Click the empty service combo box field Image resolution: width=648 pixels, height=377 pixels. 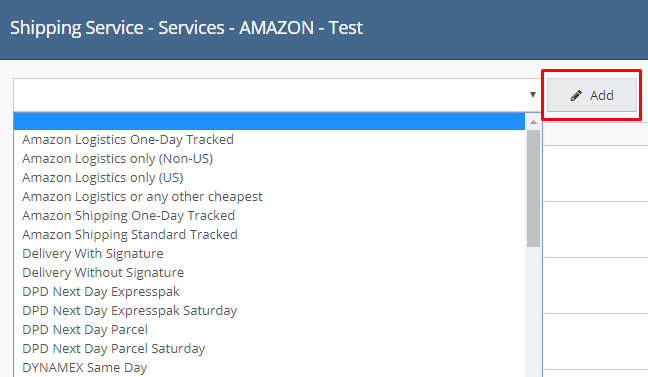[x=278, y=95]
